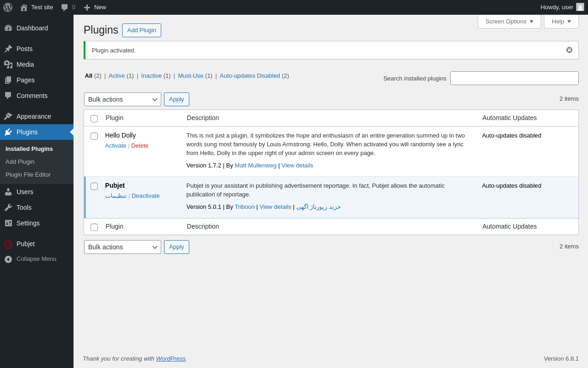Click the WordPress logo icon

click(x=8, y=7)
